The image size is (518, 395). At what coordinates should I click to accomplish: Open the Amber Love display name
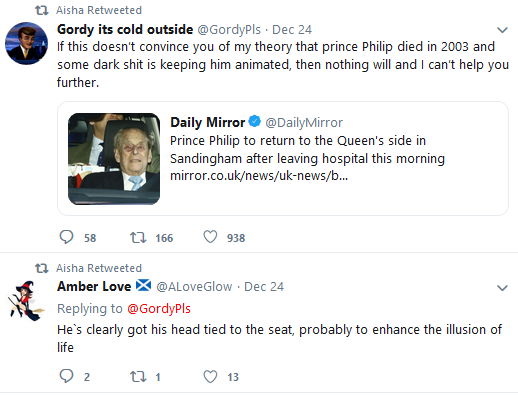pyautogui.click(x=94, y=286)
